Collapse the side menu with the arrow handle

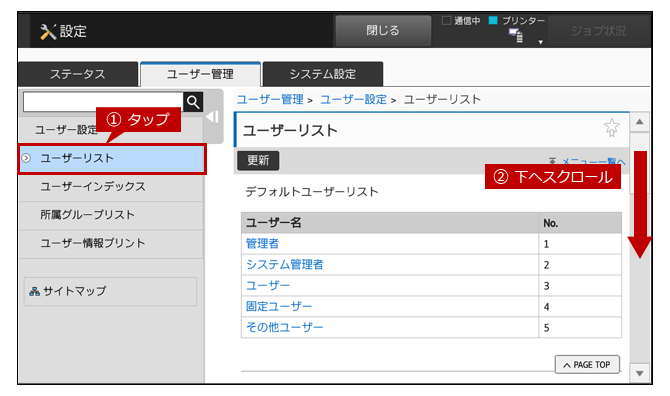[x=213, y=117]
